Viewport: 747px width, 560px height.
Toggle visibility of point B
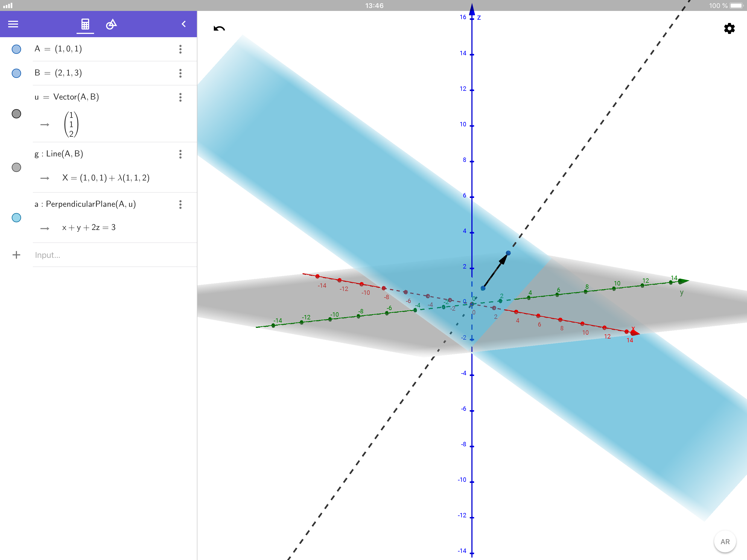tap(16, 73)
